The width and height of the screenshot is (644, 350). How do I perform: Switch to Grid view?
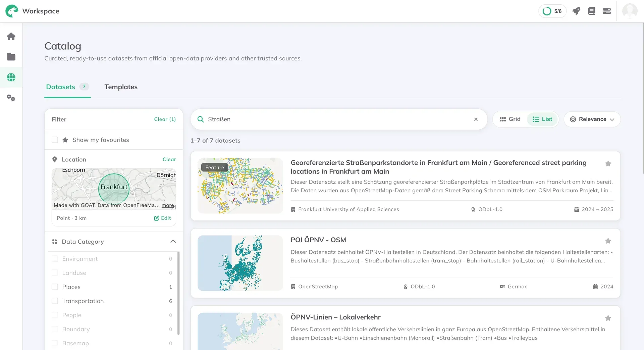click(x=510, y=119)
